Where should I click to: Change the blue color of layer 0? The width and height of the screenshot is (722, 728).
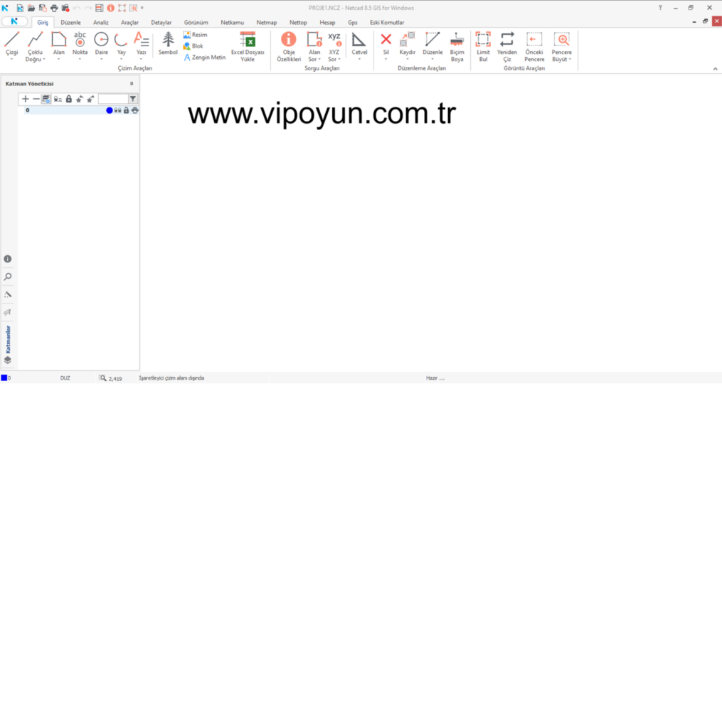pyautogui.click(x=109, y=110)
